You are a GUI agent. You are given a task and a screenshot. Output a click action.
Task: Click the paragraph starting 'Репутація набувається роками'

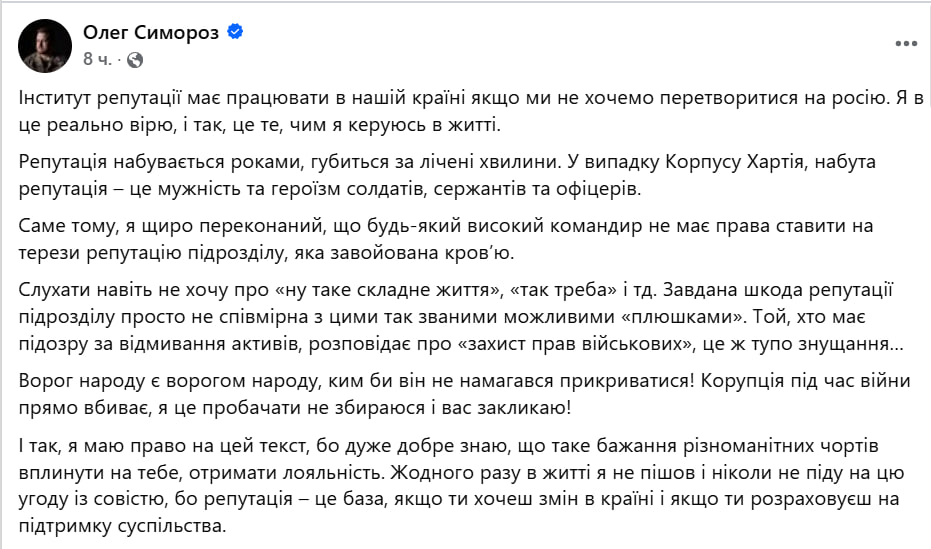447,175
